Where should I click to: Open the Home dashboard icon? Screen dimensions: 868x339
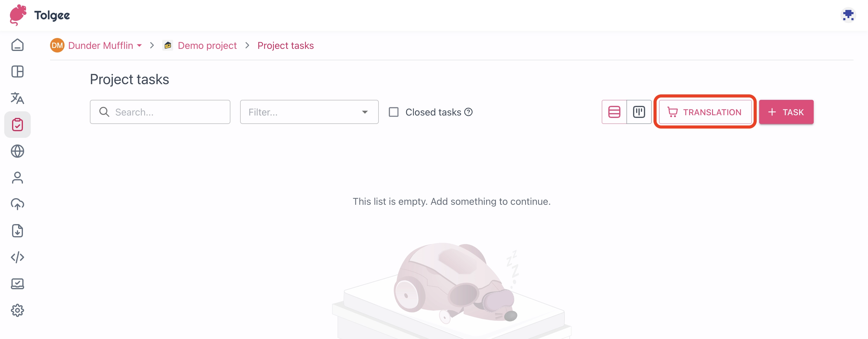tap(17, 45)
